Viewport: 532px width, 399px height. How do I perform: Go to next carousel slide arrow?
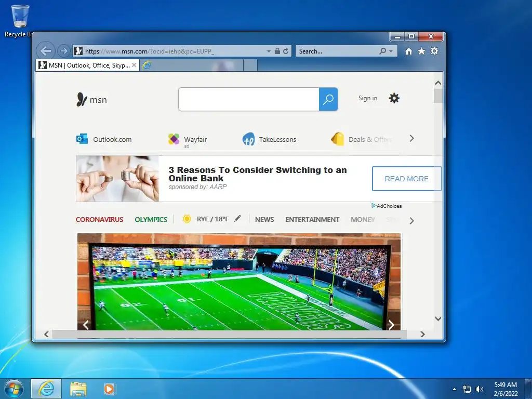[x=392, y=325]
